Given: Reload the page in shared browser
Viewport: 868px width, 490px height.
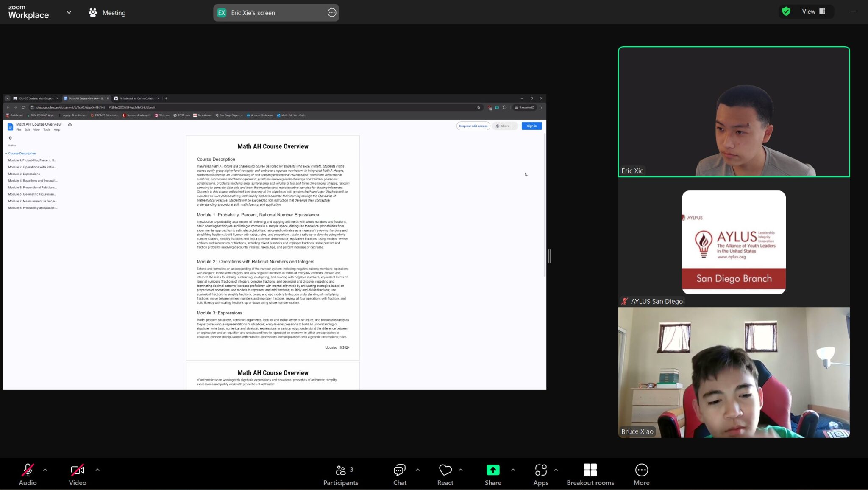Looking at the screenshot, I should point(23,107).
